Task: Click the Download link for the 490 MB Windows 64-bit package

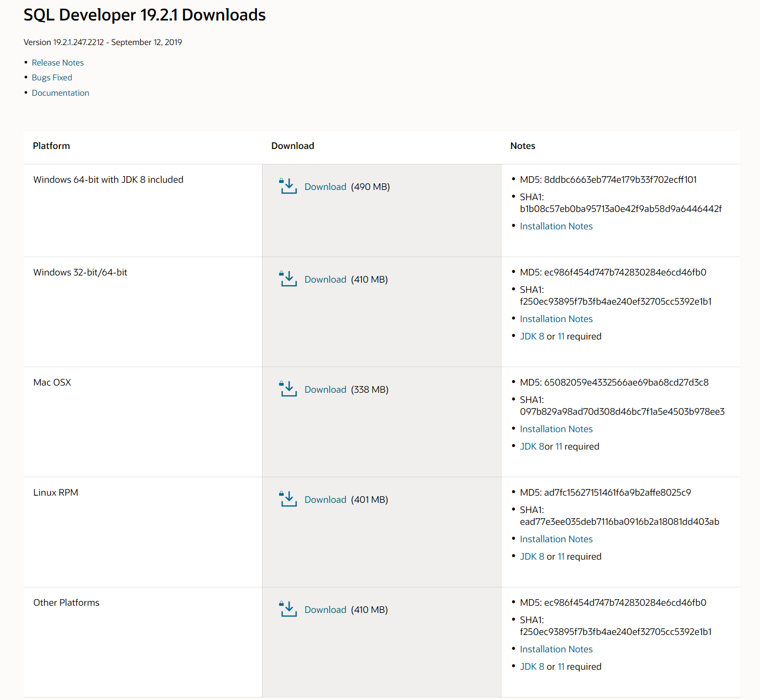Action: coord(325,187)
